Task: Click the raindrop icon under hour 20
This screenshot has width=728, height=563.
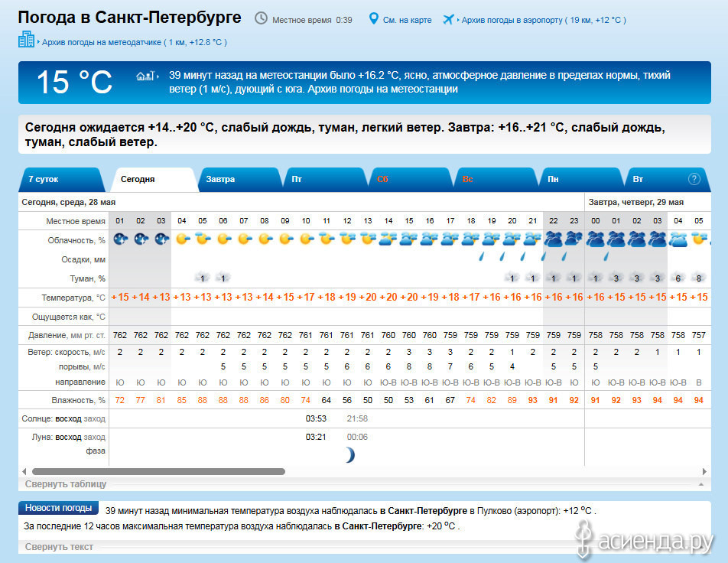Action: pyautogui.click(x=523, y=256)
